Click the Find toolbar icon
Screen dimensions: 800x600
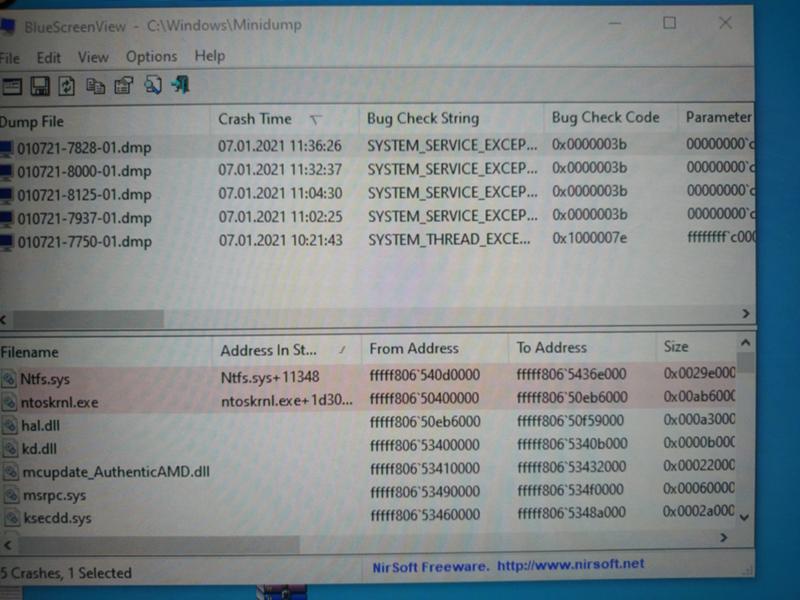tap(152, 86)
